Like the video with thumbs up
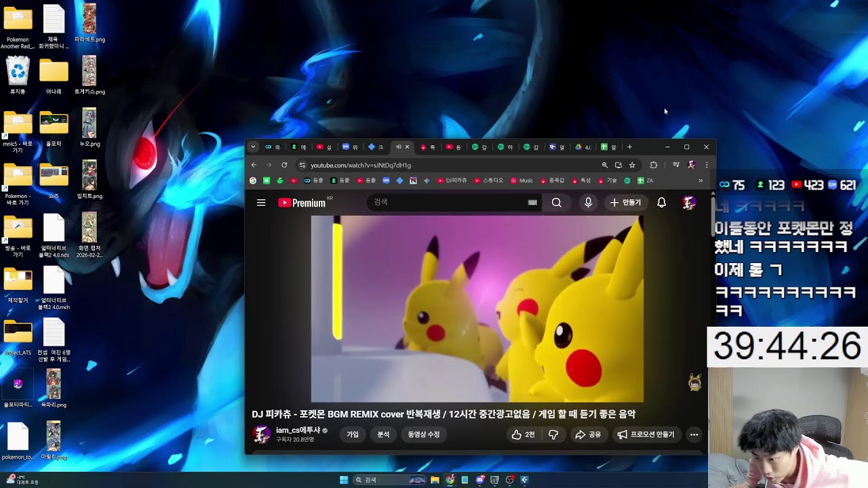868x488 pixels. click(x=524, y=434)
